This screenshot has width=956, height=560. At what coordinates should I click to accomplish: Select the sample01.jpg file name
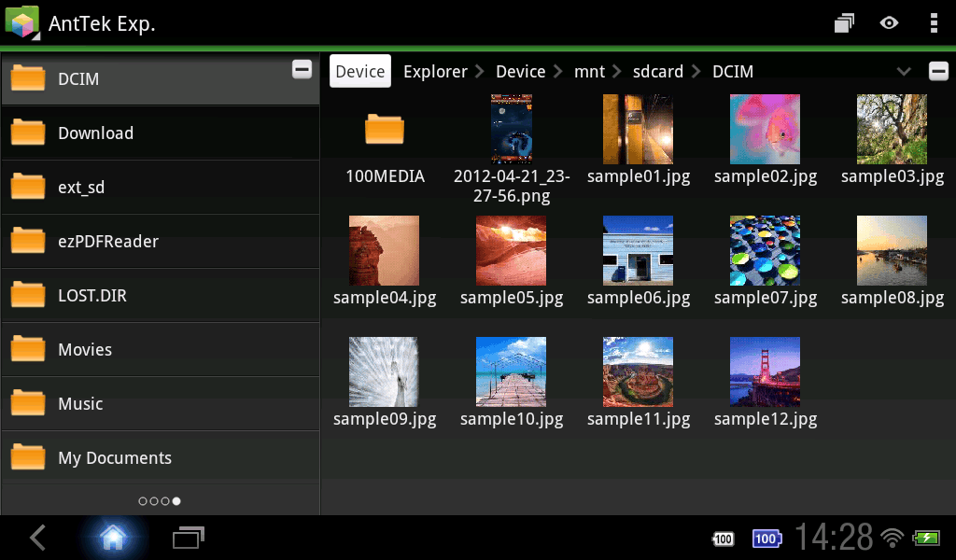click(x=639, y=176)
